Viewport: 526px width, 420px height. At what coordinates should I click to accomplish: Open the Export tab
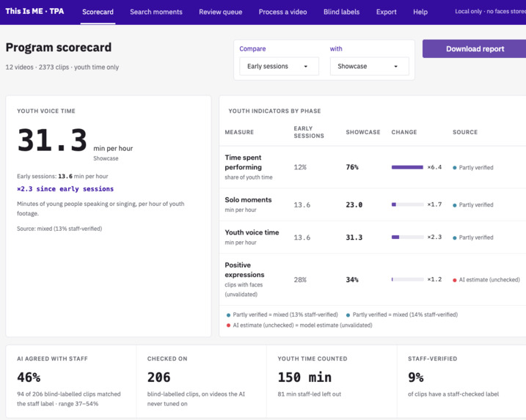[x=386, y=12]
